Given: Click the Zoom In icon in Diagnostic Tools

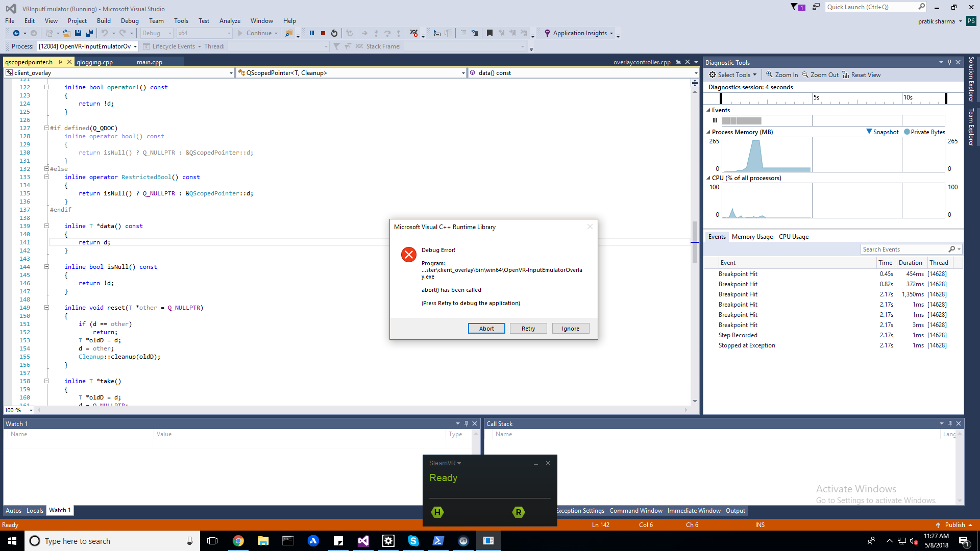Looking at the screenshot, I should coord(781,74).
